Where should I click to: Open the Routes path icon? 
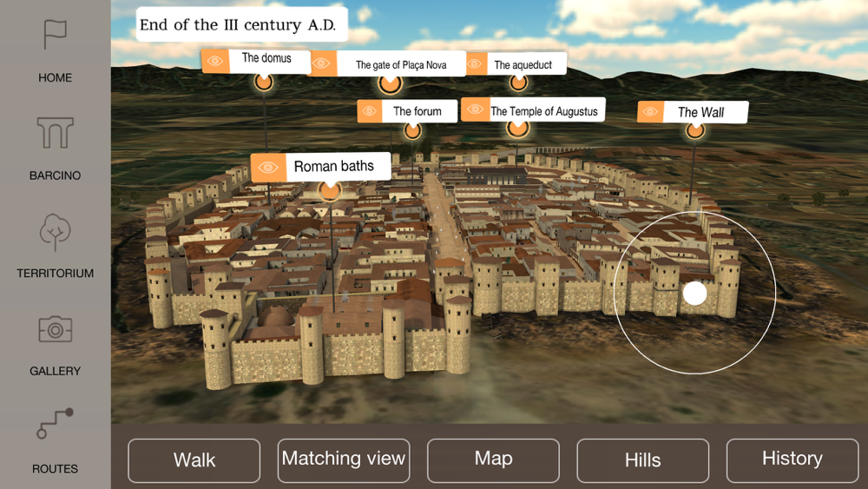[x=55, y=424]
